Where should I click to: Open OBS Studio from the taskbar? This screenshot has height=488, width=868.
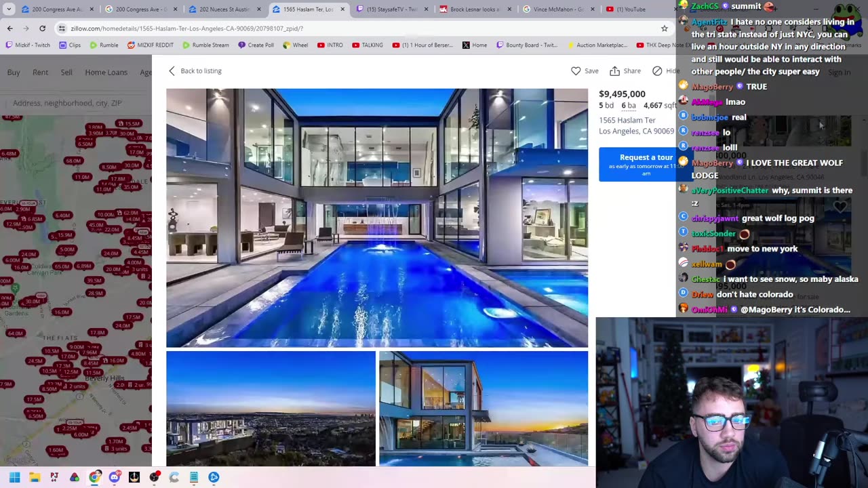[x=154, y=477]
